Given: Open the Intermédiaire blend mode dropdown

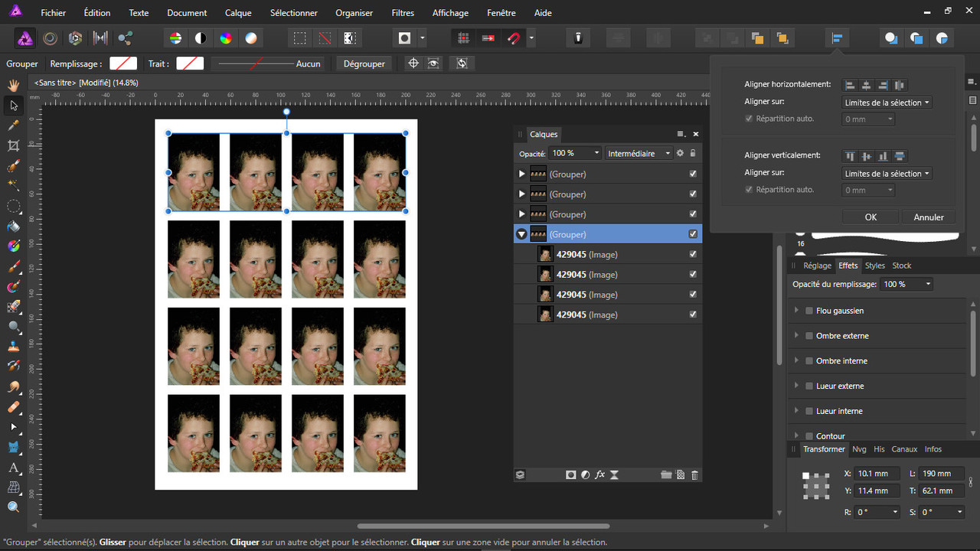Looking at the screenshot, I should [638, 153].
